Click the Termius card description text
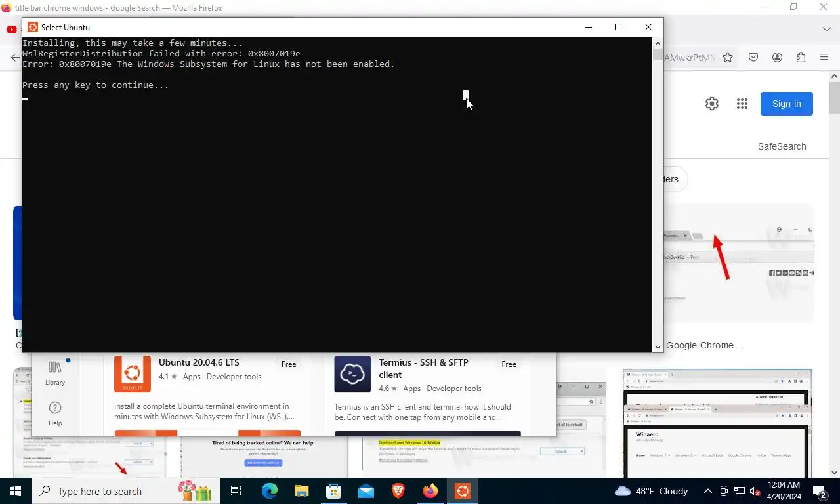 (x=423, y=411)
